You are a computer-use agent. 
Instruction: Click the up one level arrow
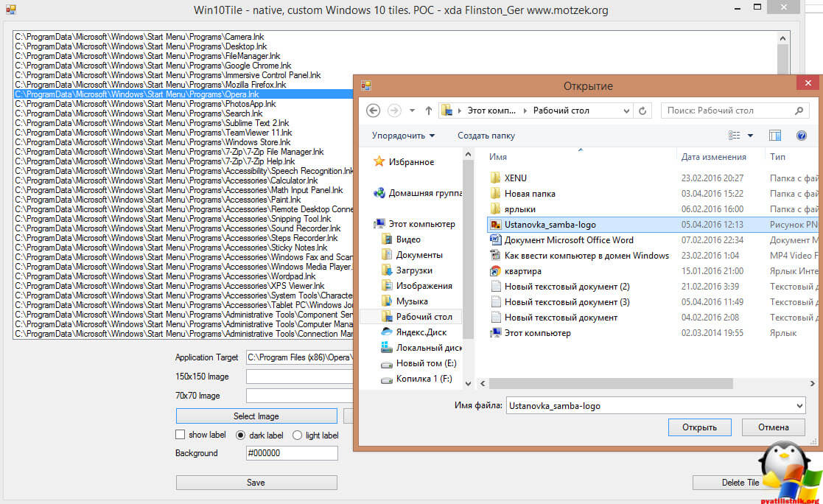pyautogui.click(x=428, y=111)
